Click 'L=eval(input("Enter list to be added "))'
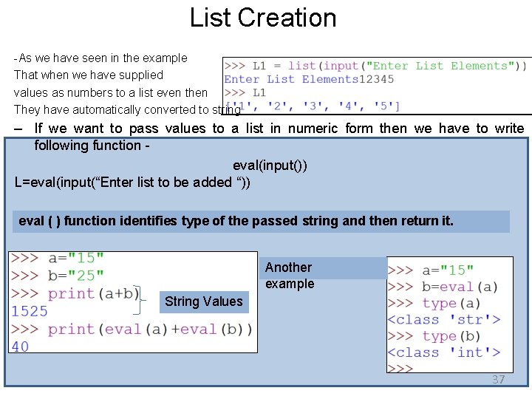The image size is (532, 399). pyautogui.click(x=132, y=183)
